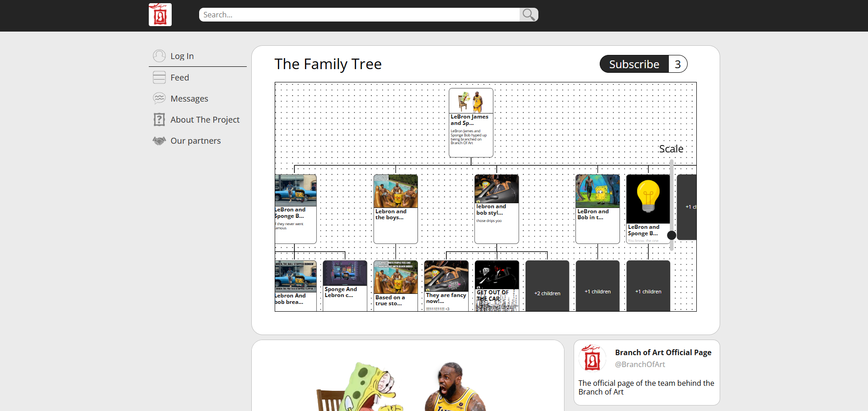Click The Family Tree heading
This screenshot has height=411, width=868.
[328, 64]
